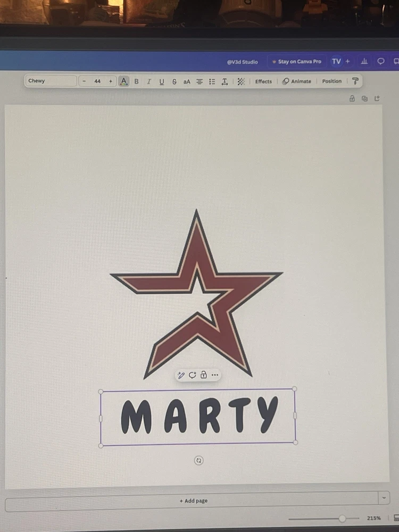Click Stay on Canva Pro
This screenshot has height=532, width=399.
tap(296, 62)
